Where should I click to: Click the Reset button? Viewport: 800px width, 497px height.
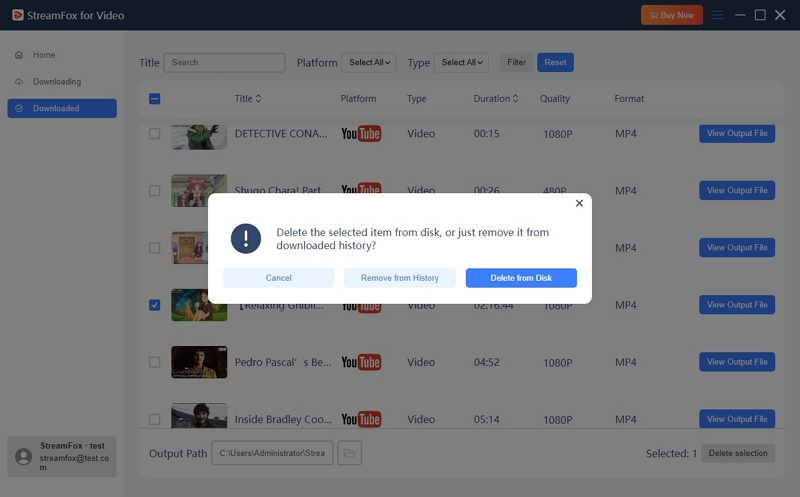(555, 62)
